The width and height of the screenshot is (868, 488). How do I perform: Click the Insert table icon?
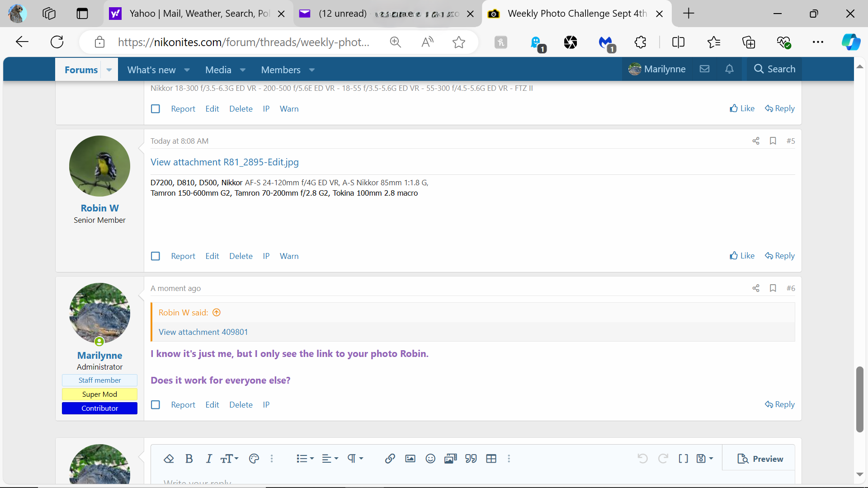491,459
